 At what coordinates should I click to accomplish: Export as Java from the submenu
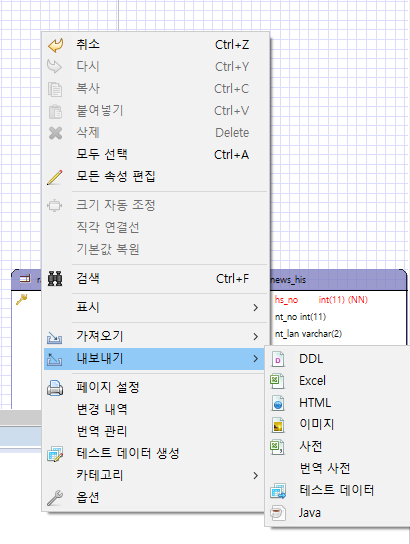[338, 513]
